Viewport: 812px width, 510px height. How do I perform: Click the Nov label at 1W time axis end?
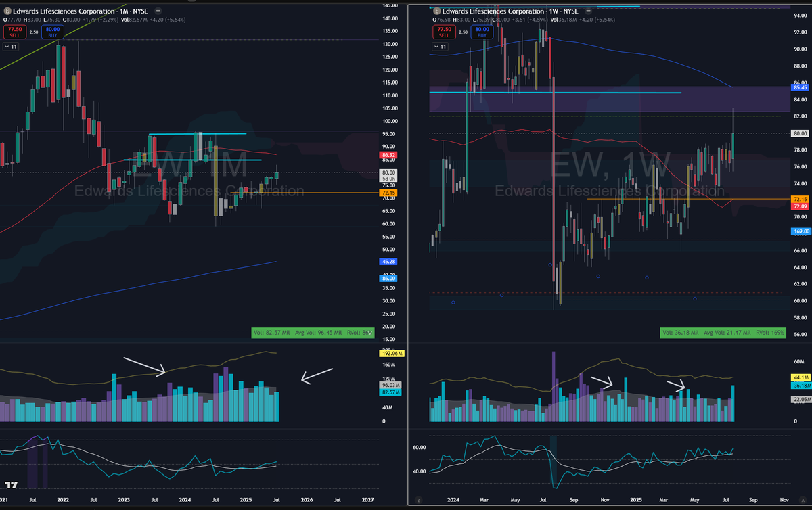(784, 500)
